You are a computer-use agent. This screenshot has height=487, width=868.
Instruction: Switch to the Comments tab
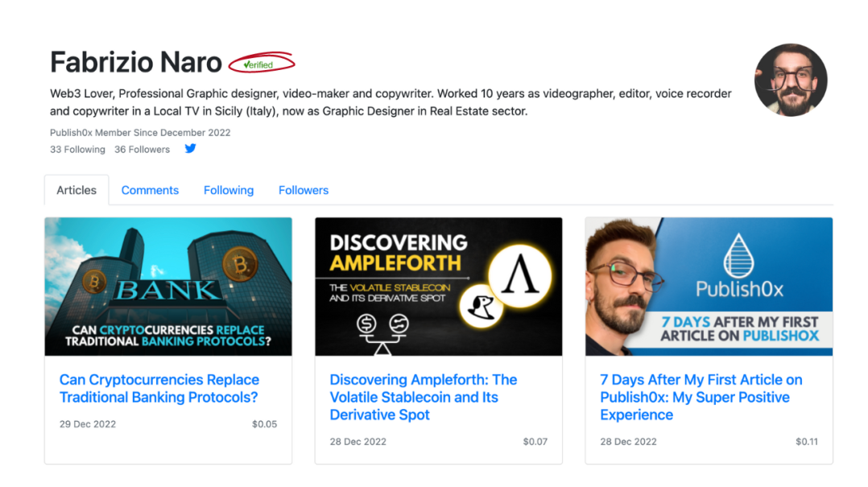point(150,190)
